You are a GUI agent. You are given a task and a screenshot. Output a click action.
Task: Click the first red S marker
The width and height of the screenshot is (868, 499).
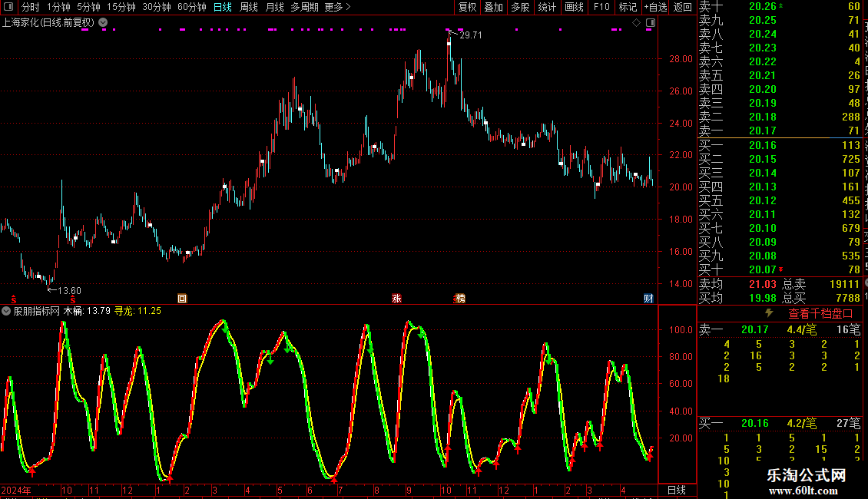coord(14,299)
